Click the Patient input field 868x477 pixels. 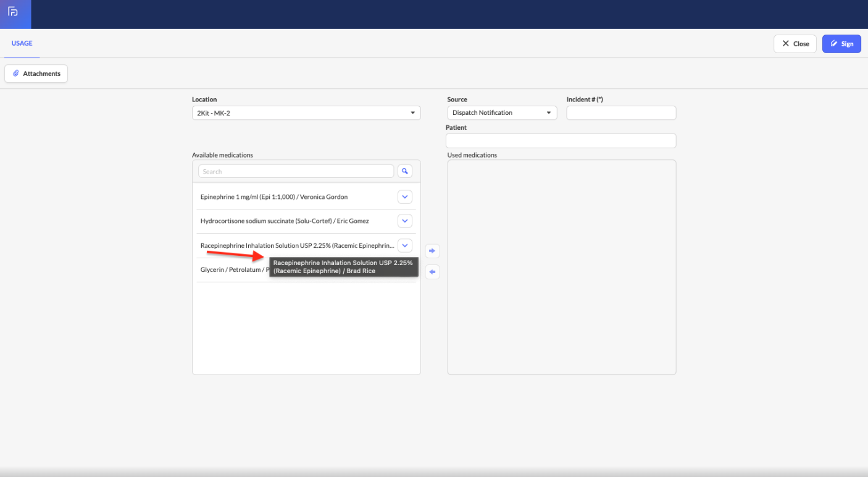pos(561,141)
